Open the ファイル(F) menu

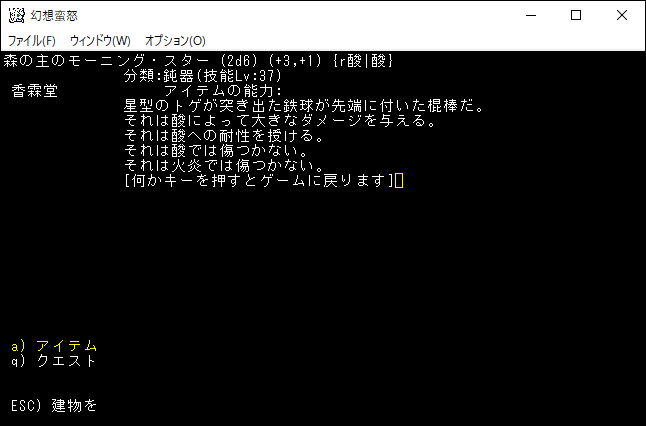[x=32, y=41]
